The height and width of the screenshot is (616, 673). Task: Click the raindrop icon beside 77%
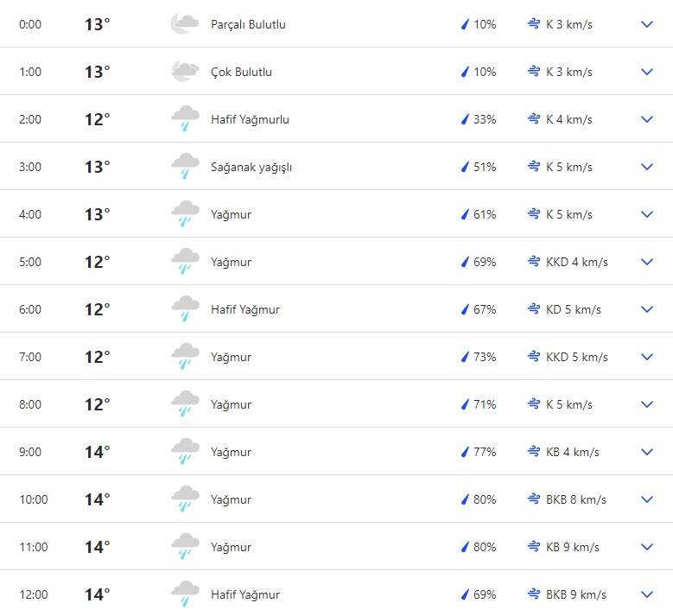click(x=465, y=452)
